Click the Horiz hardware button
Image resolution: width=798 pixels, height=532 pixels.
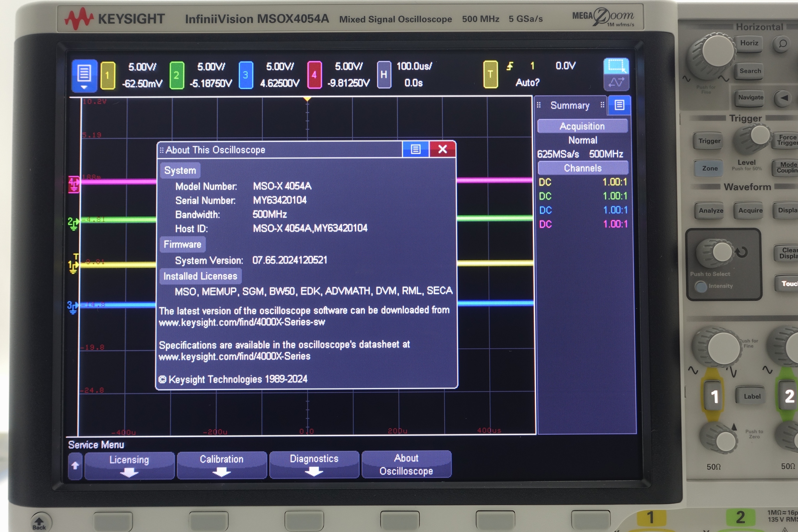click(749, 43)
